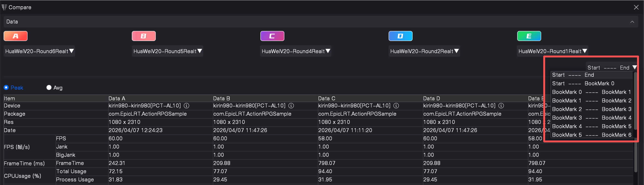Click the green Data E badge
The image size is (644, 185).
529,36
